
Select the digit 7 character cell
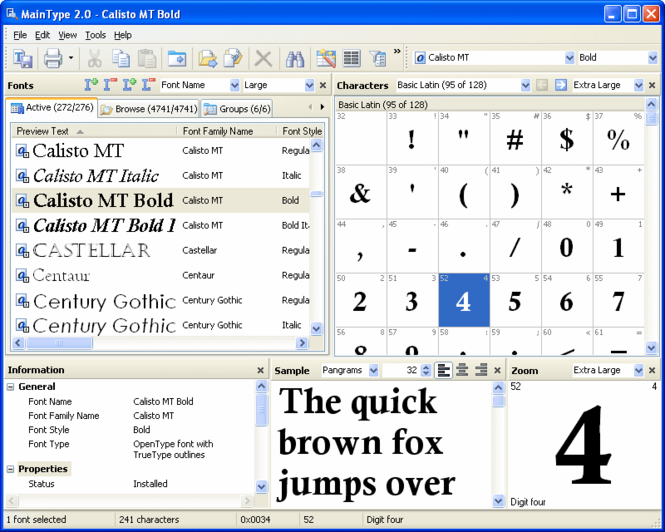point(618,300)
